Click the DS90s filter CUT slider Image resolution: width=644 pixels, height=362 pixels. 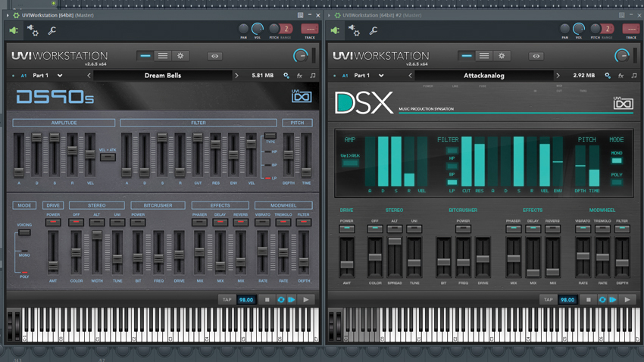(x=198, y=154)
